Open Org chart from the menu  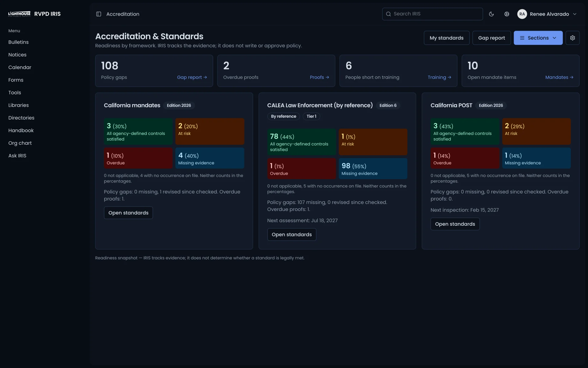(20, 143)
